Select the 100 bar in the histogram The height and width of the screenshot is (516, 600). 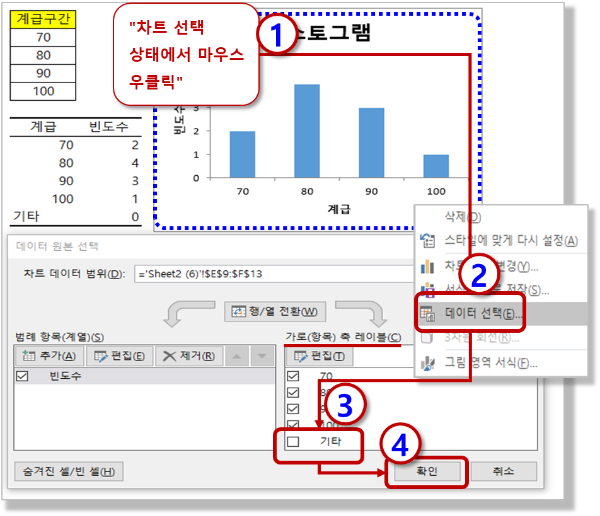click(436, 166)
